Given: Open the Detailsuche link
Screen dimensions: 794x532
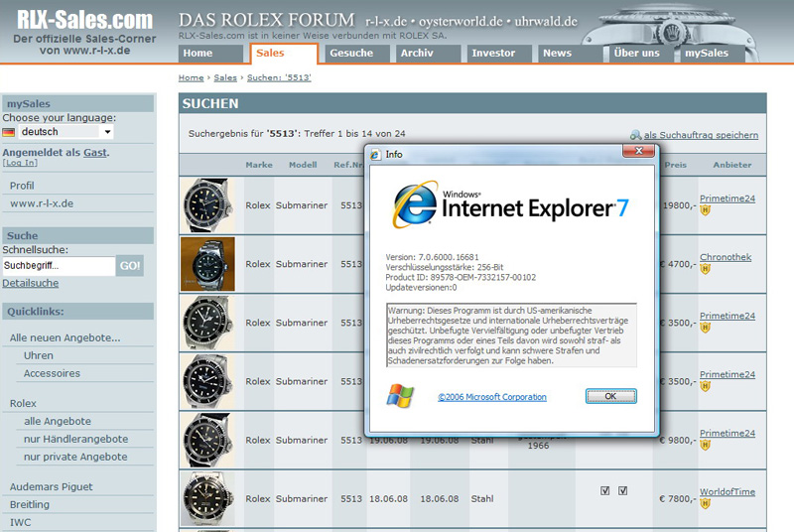Looking at the screenshot, I should (31, 283).
